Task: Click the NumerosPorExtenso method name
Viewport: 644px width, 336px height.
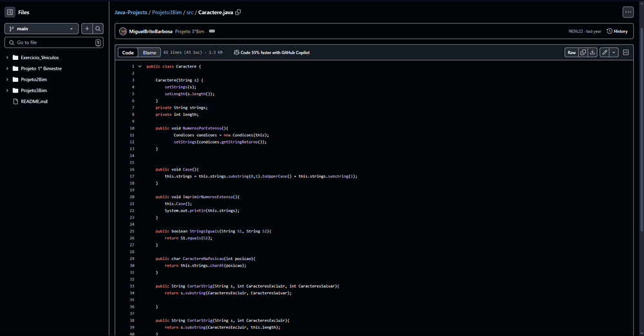Action: (202, 128)
